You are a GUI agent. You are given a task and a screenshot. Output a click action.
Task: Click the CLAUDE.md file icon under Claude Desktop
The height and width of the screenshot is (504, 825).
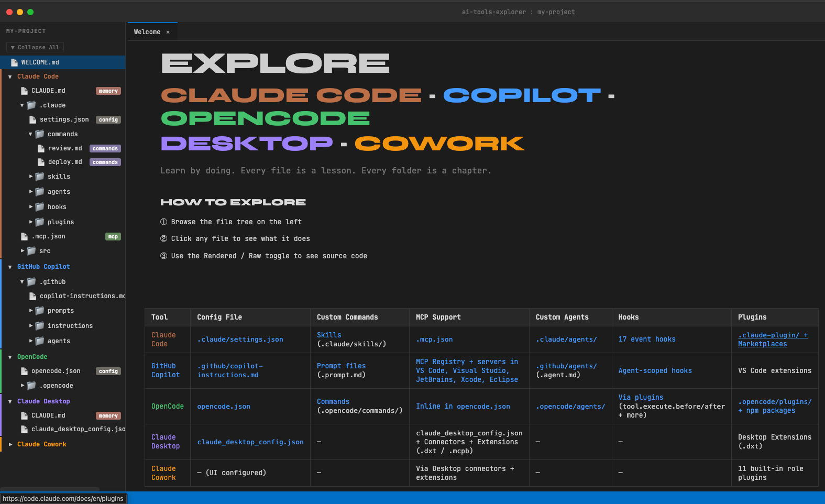point(24,415)
